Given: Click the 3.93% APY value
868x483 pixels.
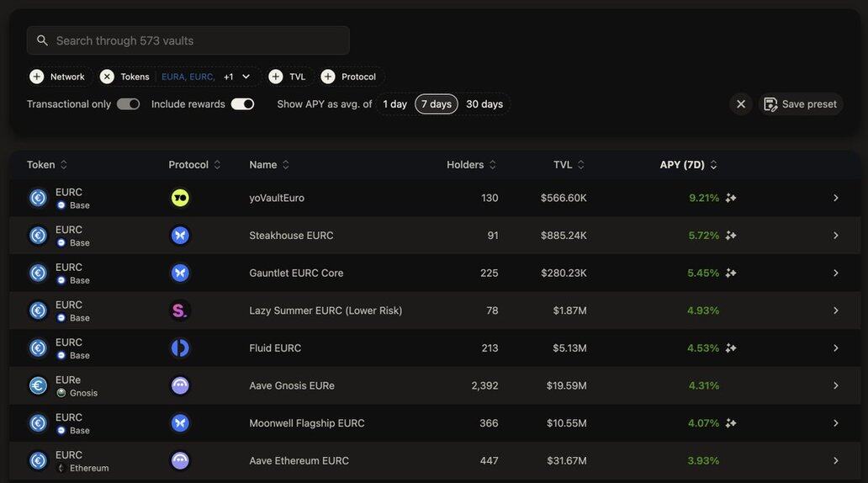Looking at the screenshot, I should (x=703, y=461).
